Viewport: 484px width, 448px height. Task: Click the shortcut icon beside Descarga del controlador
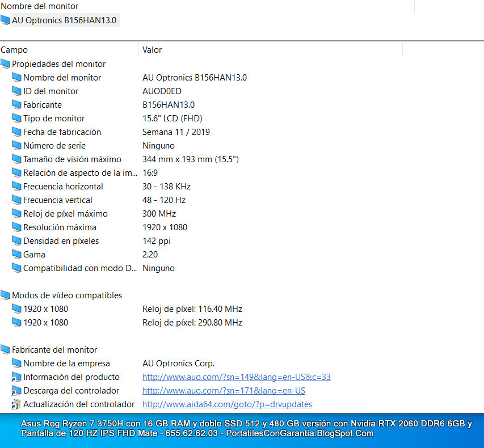[16, 390]
